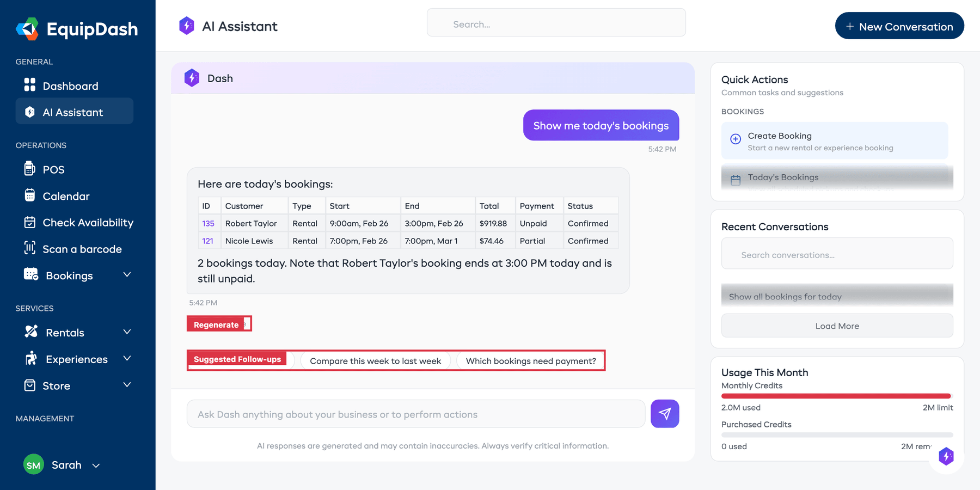Click the Create Booking plus icon

coord(736,139)
